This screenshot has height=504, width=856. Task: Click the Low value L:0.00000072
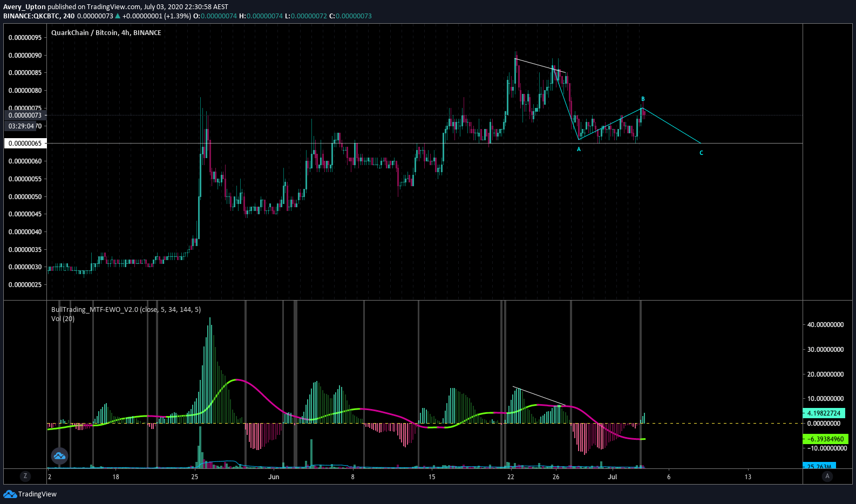(x=306, y=16)
